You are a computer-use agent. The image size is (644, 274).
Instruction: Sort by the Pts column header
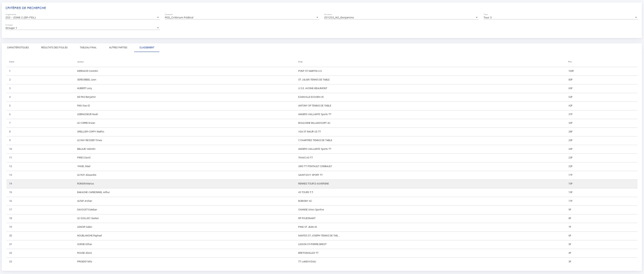tap(570, 62)
